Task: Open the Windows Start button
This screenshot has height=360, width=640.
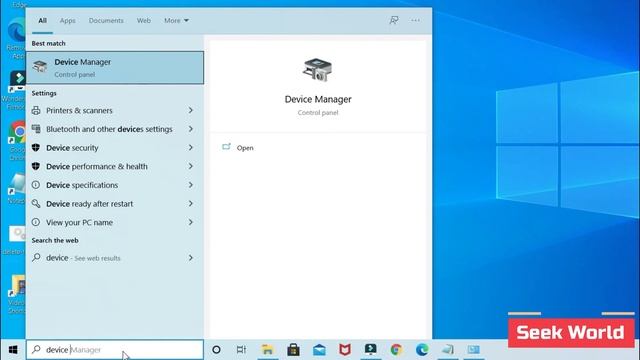Action: (13, 350)
